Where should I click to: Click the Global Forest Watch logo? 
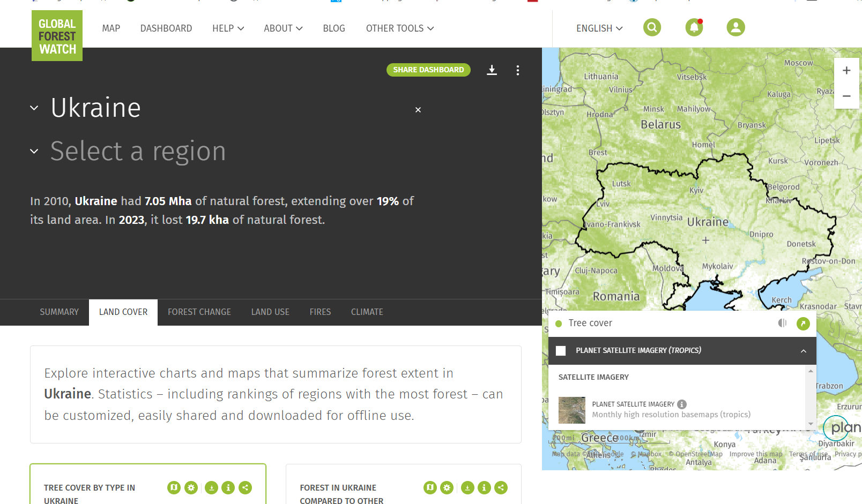[x=57, y=35]
